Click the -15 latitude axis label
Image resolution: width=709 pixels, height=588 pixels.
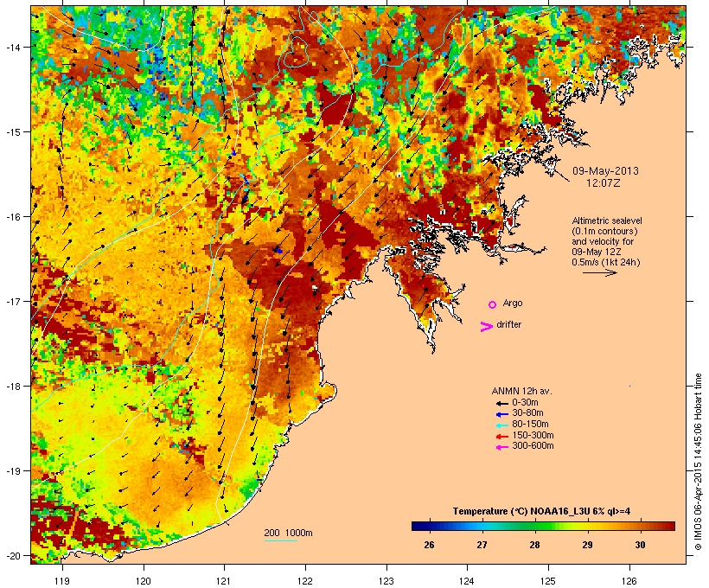[x=13, y=132]
